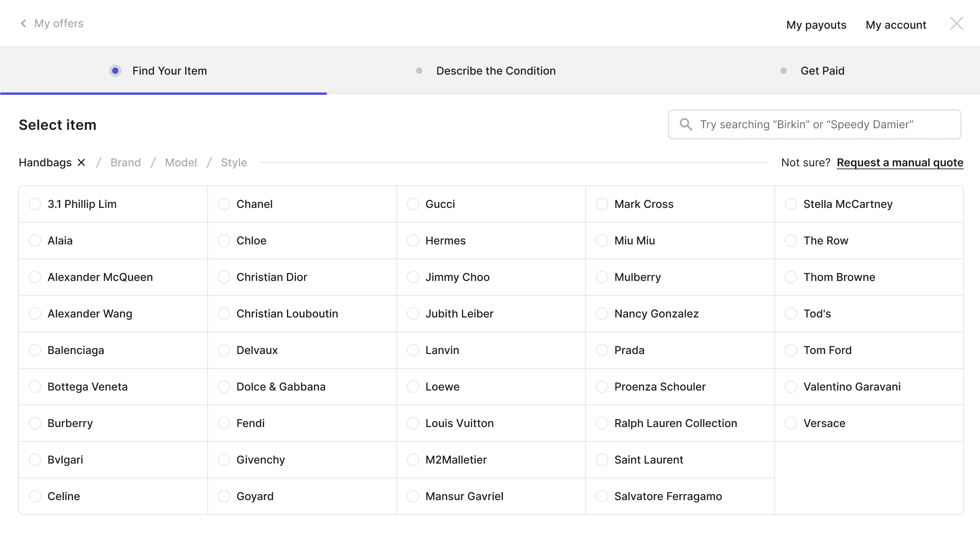Click the Get Paid step dot
The width and height of the screenshot is (980, 544).
click(x=783, y=71)
